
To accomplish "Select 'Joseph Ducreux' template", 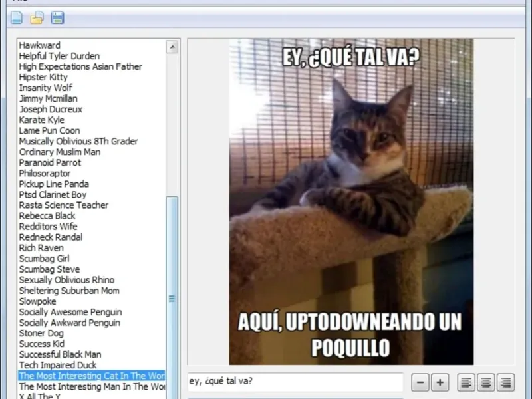I will (51, 109).
